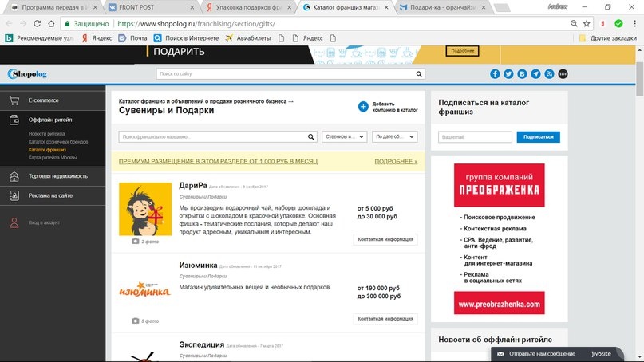The width and height of the screenshot is (644, 362).
Task: Switch to the FRONT POST browser tab
Action: click(x=151, y=7)
